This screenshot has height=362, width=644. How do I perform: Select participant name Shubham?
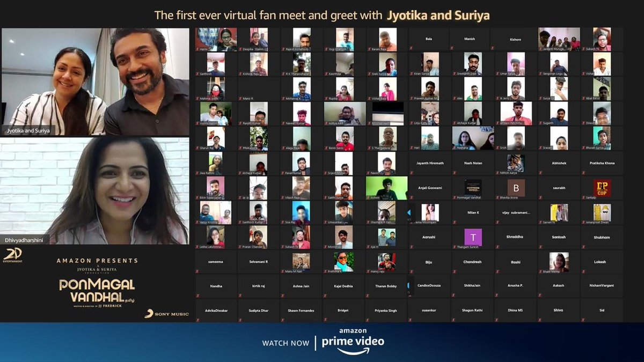click(602, 237)
